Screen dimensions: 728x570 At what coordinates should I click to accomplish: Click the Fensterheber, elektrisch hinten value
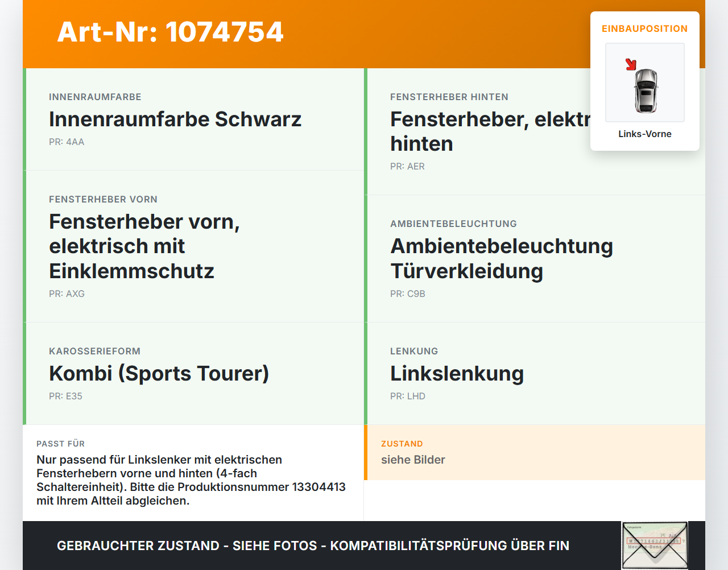[490, 131]
